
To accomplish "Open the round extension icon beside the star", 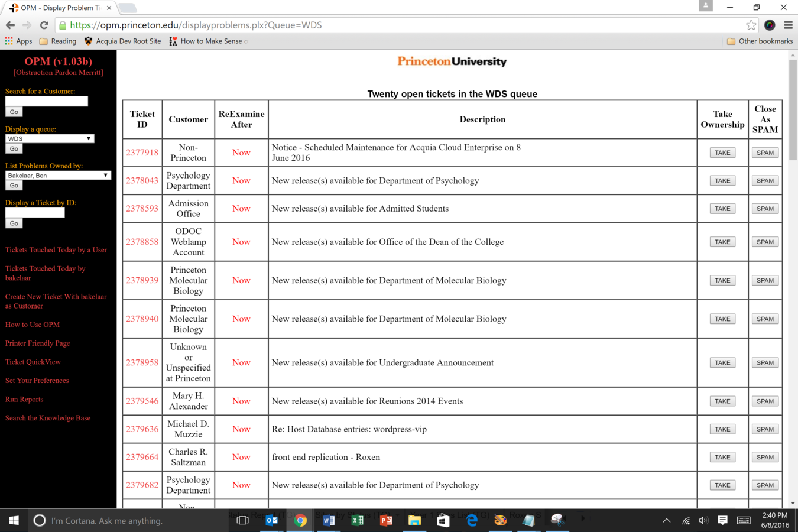I will tap(770, 25).
